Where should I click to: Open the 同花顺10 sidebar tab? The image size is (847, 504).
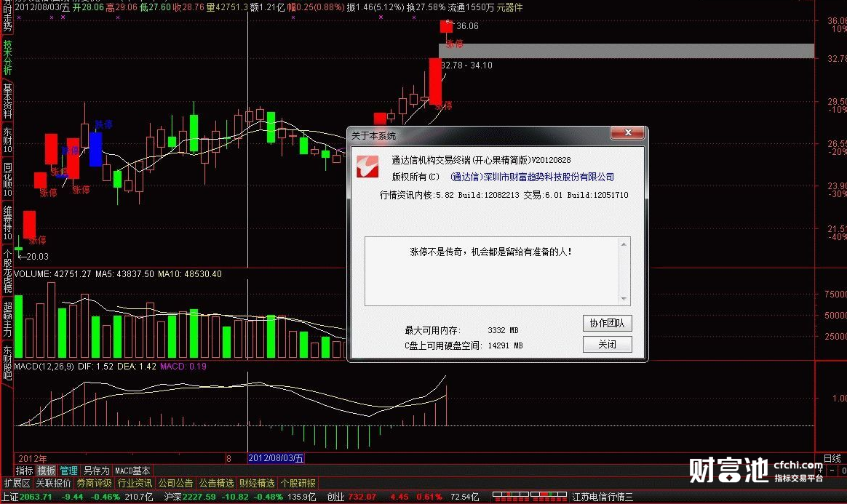coord(7,180)
